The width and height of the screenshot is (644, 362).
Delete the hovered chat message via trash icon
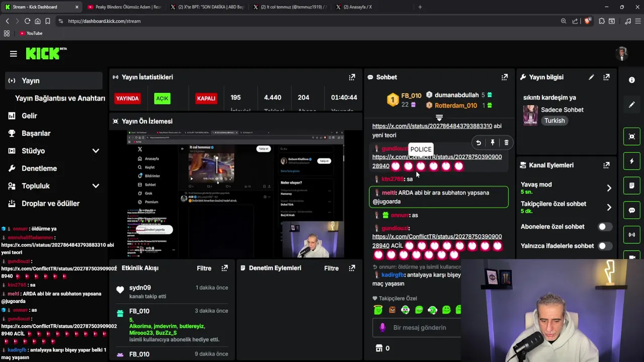coord(506,143)
